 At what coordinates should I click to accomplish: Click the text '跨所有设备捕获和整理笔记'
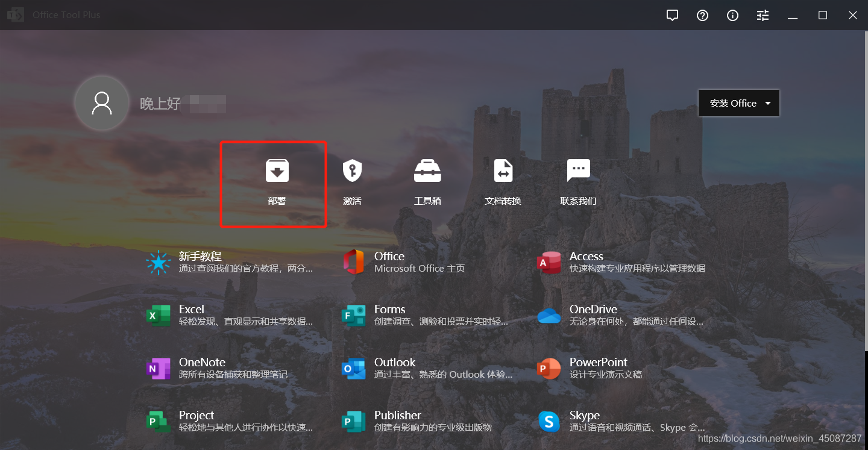[233, 374]
